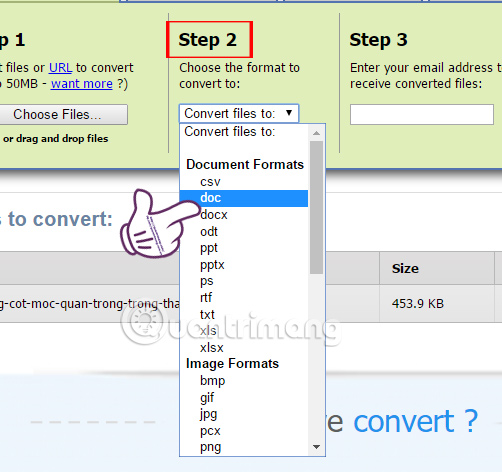This screenshot has width=502, height=472.
Task: Choose bmp image format option
Action: pos(244,381)
